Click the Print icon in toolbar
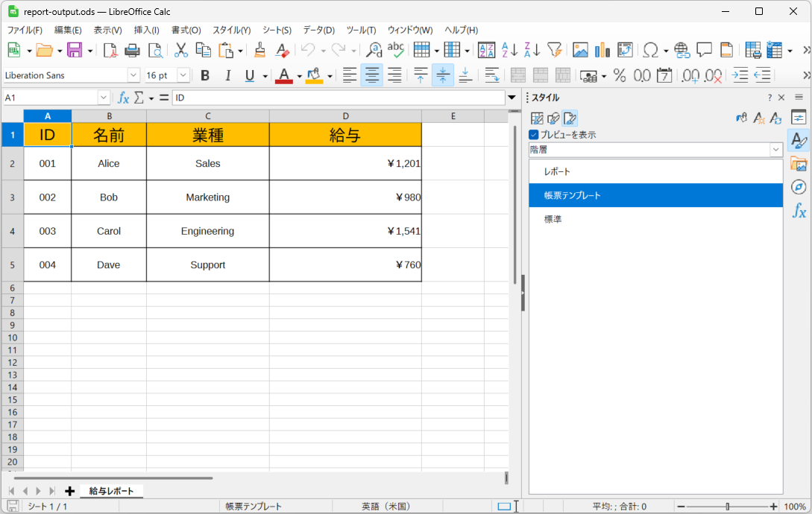This screenshot has height=514, width=812. [132, 50]
